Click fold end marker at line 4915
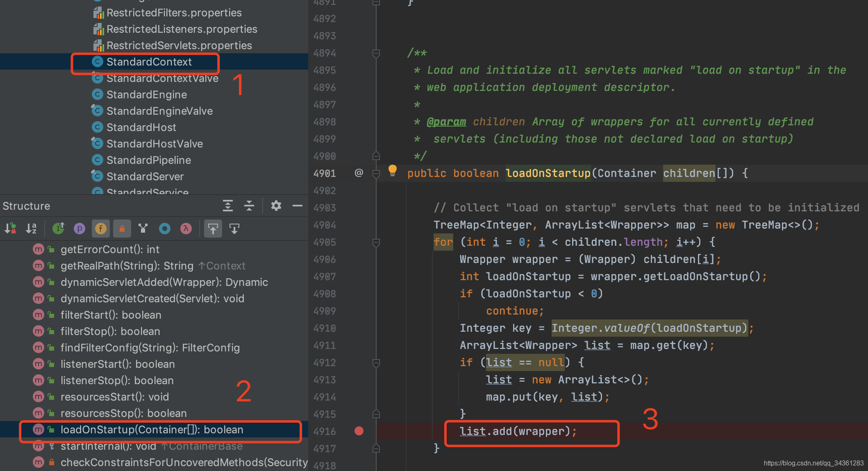This screenshot has height=471, width=868. [376, 414]
